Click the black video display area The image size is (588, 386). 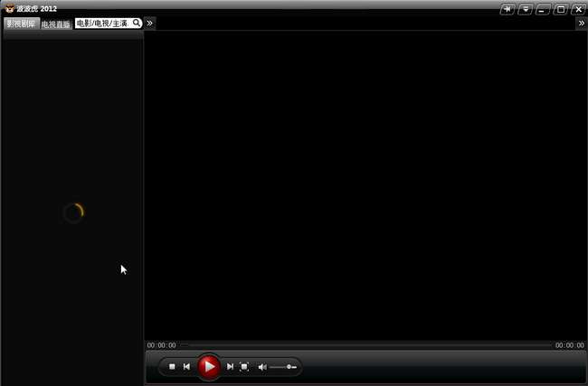365,185
